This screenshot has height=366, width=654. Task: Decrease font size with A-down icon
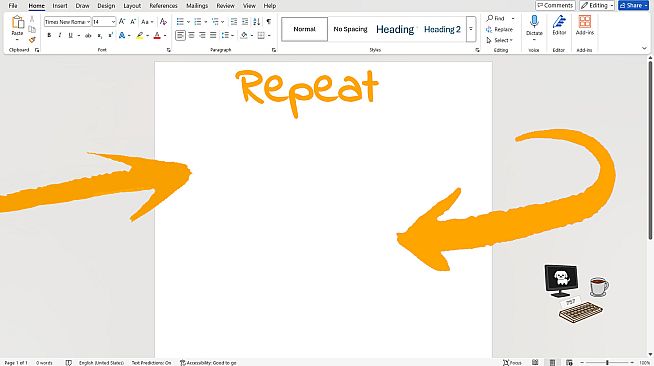(133, 22)
